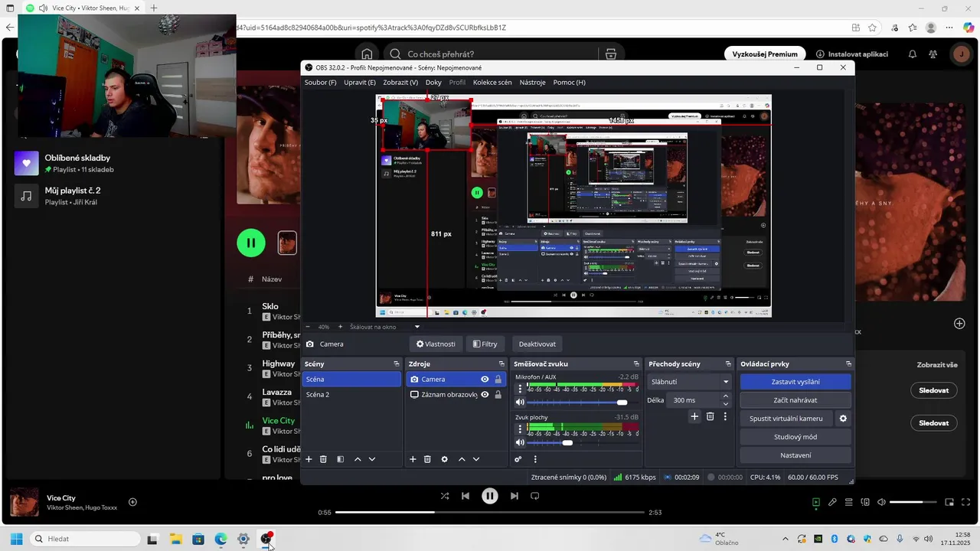Add a new scene with plus icon in Scény panel
Image resolution: width=980 pixels, height=551 pixels.
(309, 459)
